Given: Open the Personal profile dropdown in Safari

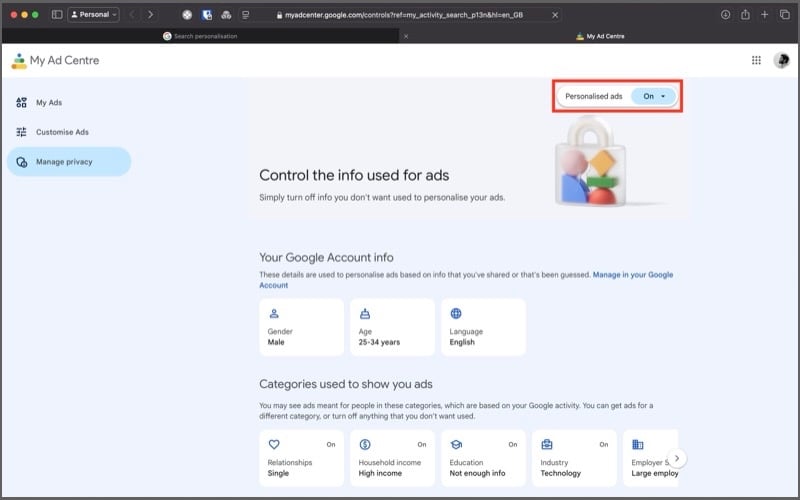Looking at the screenshot, I should (x=93, y=15).
